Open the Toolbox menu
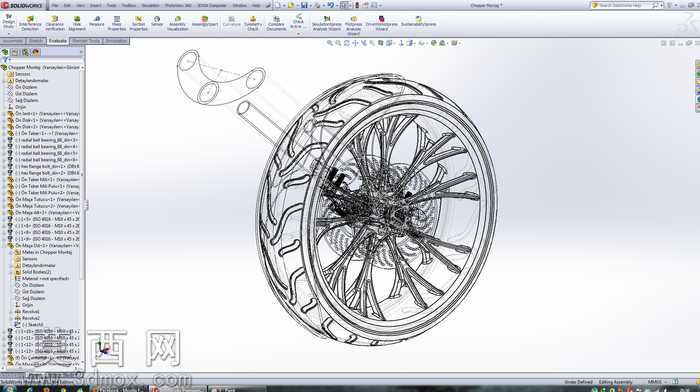700x392 pixels. pyautogui.click(x=129, y=5)
